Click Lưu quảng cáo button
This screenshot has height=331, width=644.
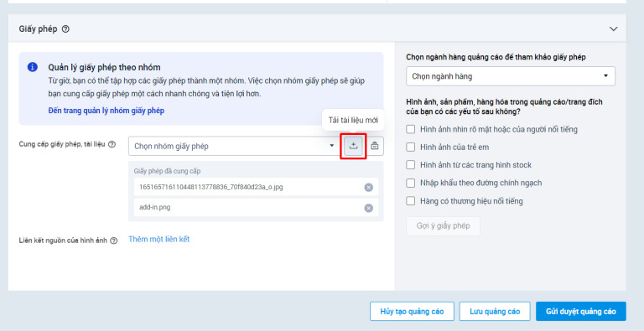pos(495,311)
